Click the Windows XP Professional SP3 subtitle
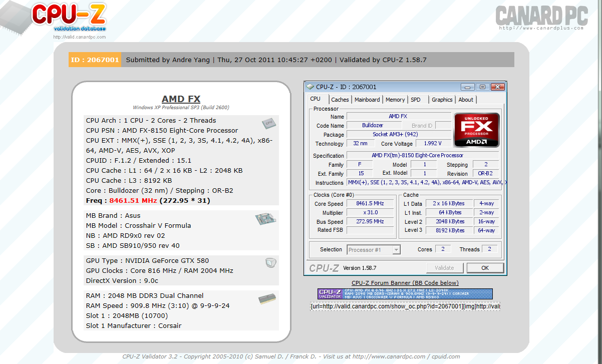 pyautogui.click(x=181, y=108)
